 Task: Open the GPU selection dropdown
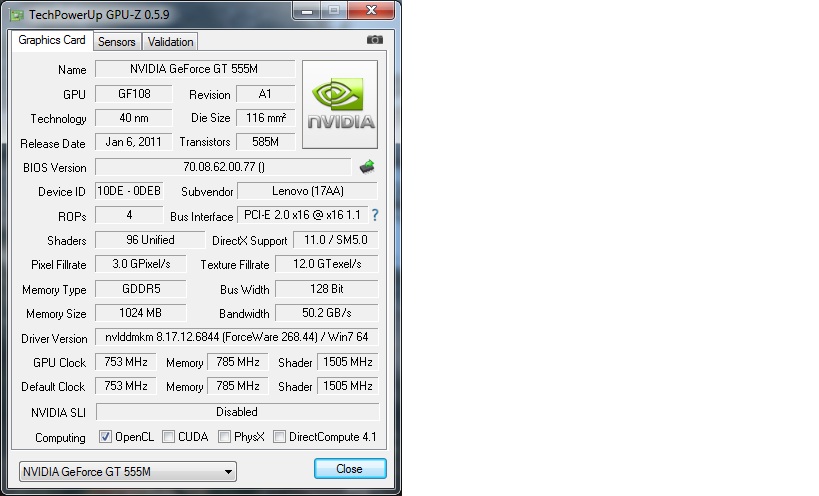coord(127,471)
